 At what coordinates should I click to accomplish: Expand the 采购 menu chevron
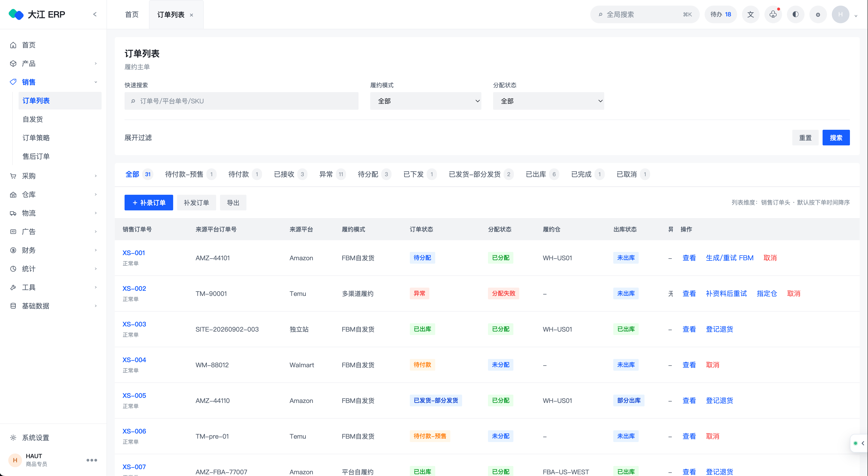point(96,176)
